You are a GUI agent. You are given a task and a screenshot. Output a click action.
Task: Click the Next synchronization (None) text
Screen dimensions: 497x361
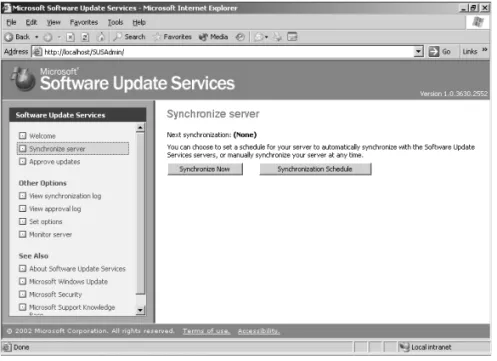click(212, 135)
